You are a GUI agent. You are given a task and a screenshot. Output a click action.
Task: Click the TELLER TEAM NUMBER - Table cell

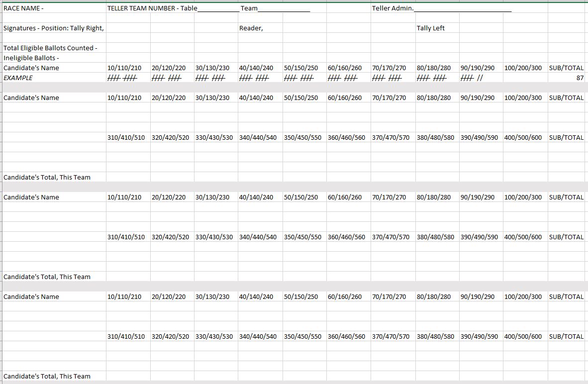pos(152,8)
